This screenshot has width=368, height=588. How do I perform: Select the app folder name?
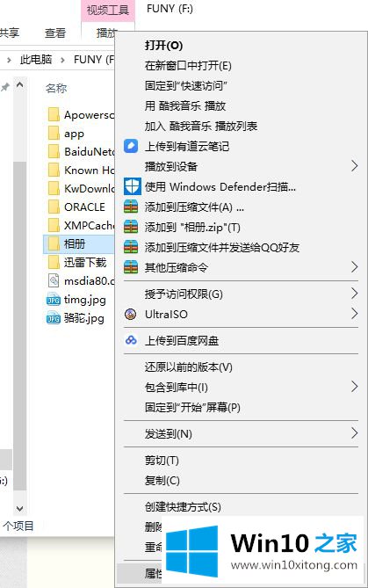coord(74,134)
